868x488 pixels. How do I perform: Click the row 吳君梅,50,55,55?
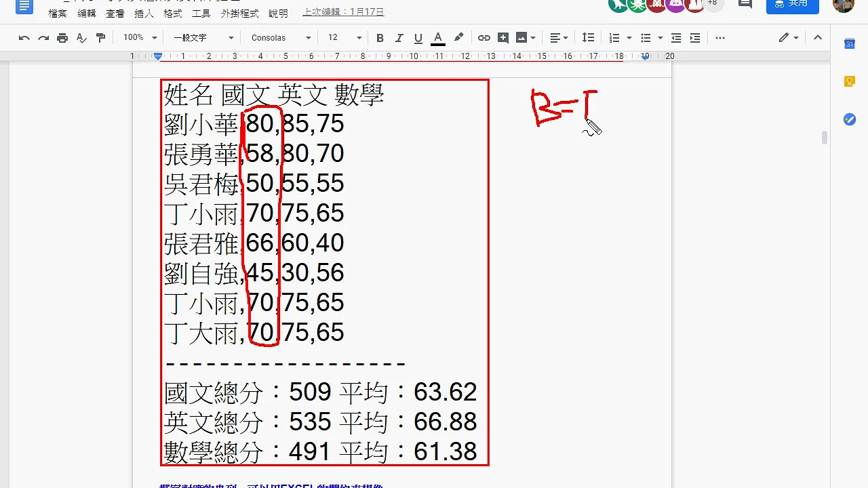254,184
